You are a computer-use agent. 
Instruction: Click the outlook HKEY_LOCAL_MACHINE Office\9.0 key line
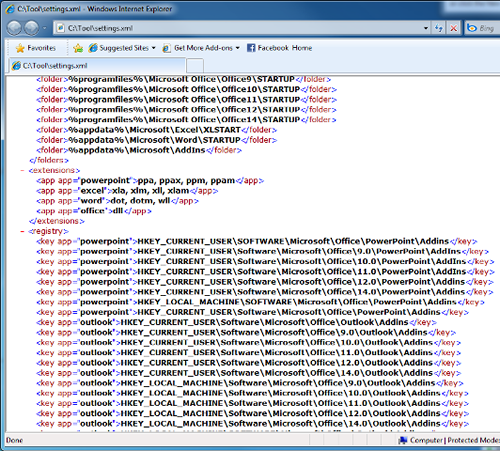click(250, 383)
